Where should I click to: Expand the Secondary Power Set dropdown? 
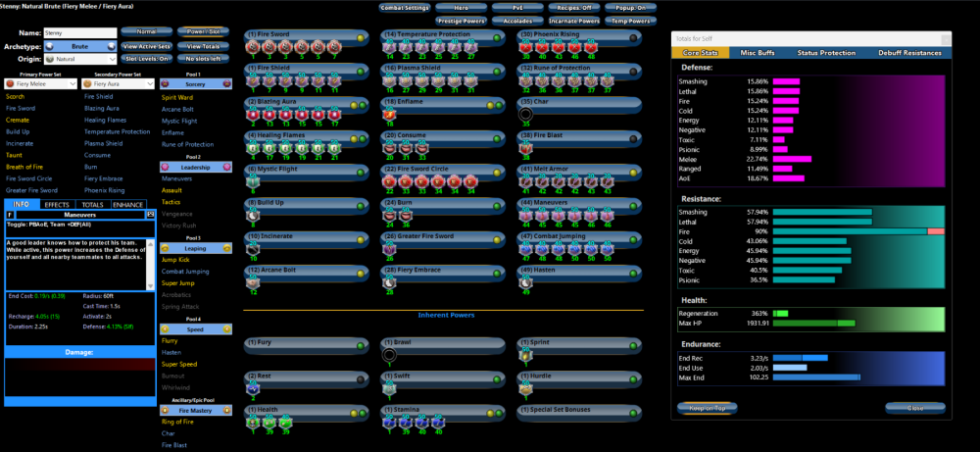[x=118, y=85]
